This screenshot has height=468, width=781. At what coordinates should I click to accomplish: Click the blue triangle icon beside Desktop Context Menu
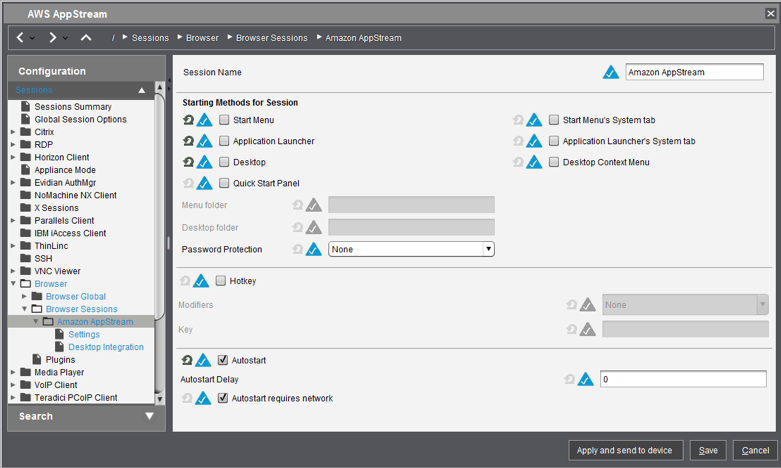point(534,162)
